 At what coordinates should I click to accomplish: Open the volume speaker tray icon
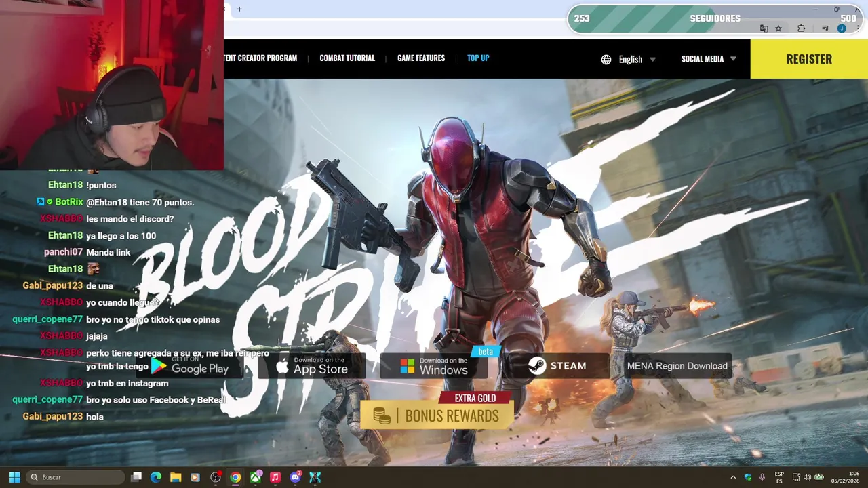click(807, 477)
